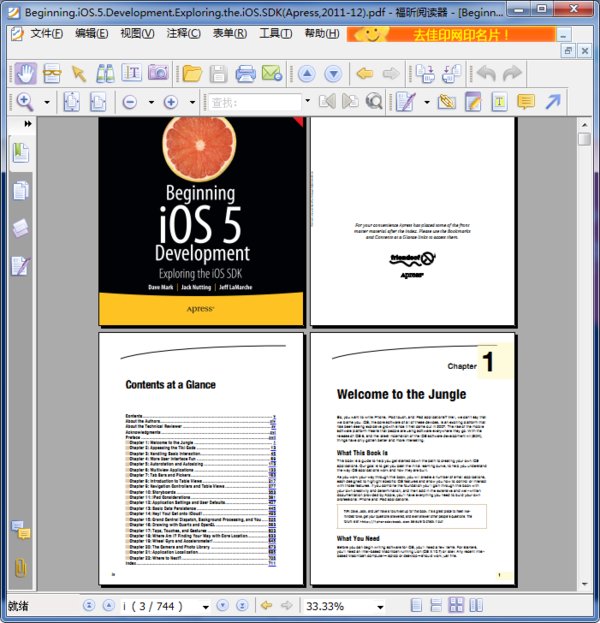Toggle continuous page layout view
This screenshot has width=600, height=623.
(437, 605)
